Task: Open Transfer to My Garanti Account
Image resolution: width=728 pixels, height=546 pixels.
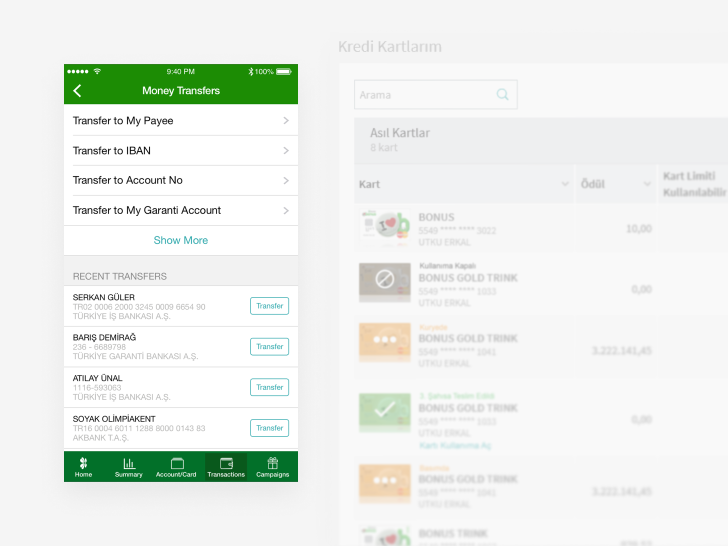Action: [x=181, y=210]
